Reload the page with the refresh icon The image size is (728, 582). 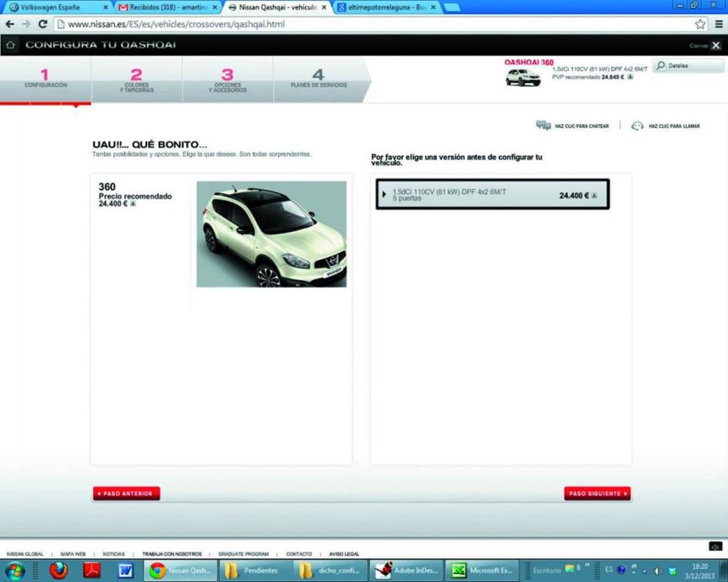click(x=43, y=24)
